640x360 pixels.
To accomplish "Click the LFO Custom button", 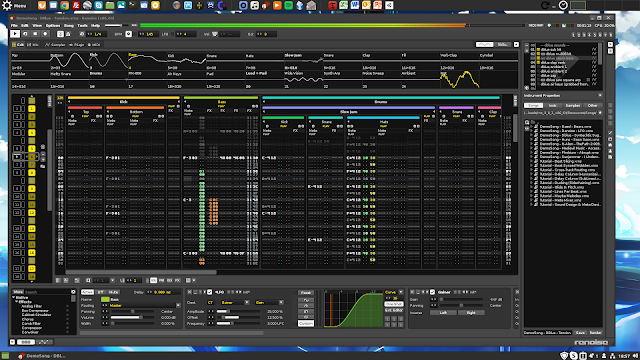I will [x=306, y=323].
